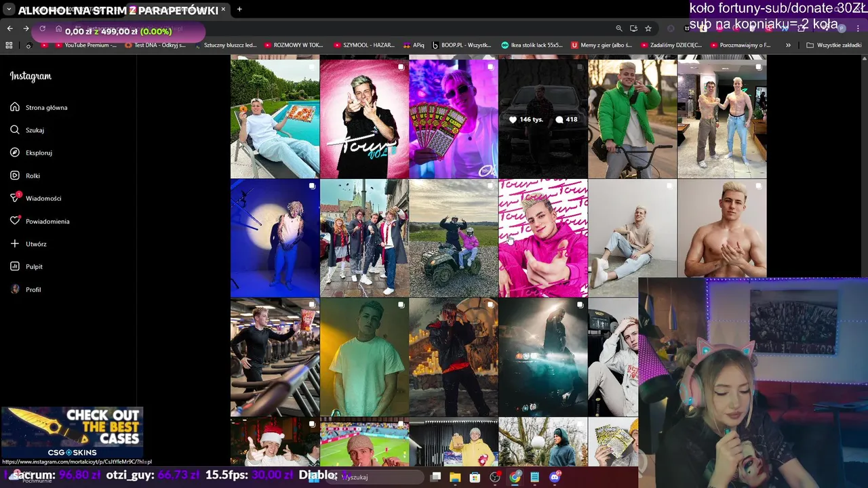Open the pink hoodie post

543,238
